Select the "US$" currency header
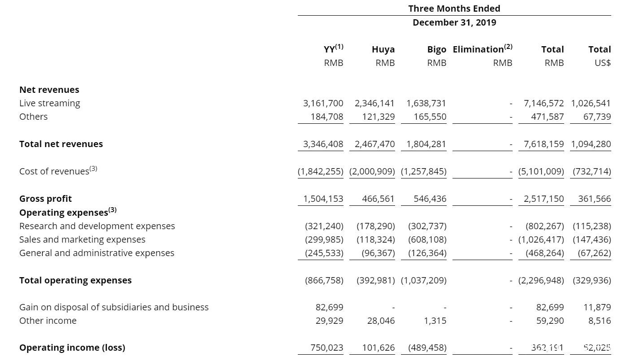 coord(602,63)
